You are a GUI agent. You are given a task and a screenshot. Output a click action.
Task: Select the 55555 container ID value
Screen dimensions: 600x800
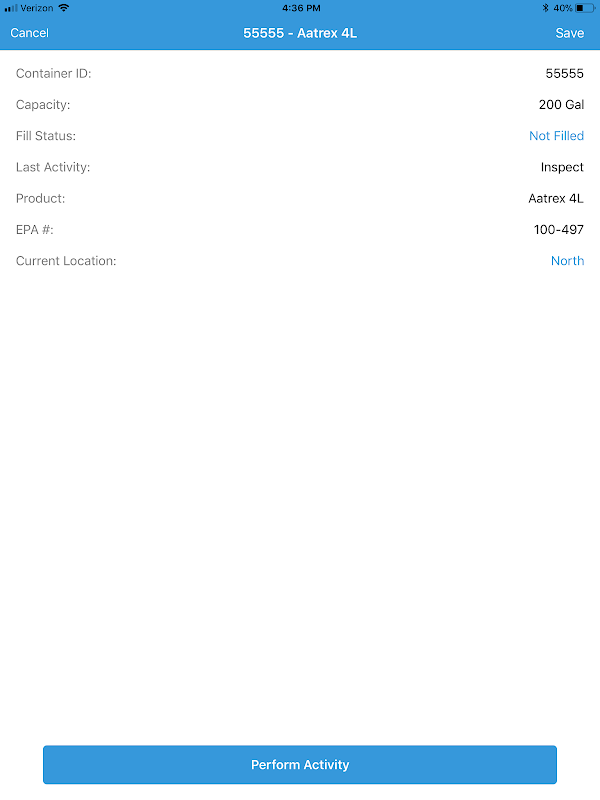coord(564,73)
